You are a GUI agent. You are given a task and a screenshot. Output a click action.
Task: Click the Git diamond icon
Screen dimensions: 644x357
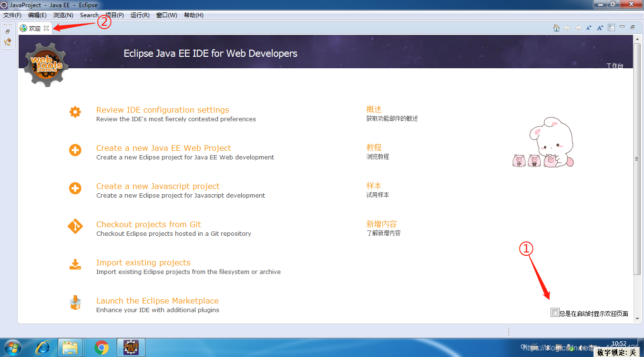point(75,226)
